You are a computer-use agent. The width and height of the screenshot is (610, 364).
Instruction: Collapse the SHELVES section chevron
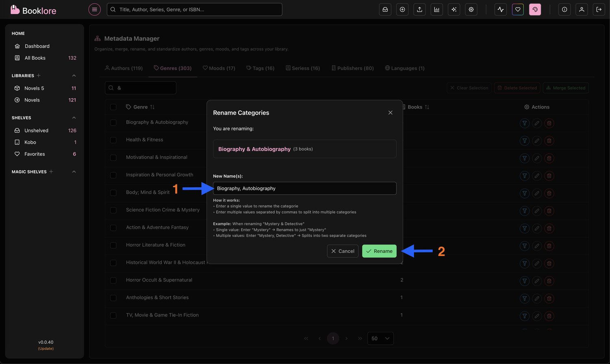tap(74, 117)
